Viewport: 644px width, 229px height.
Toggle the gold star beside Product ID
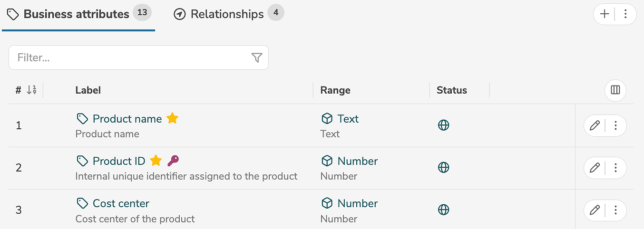[156, 161]
